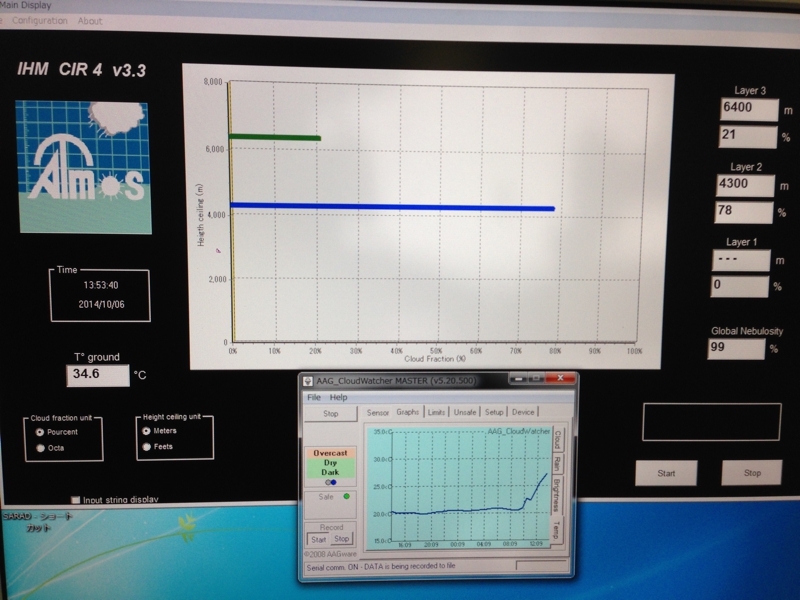The width and height of the screenshot is (800, 600).
Task: Choose Feets for height ceiling unit
Action: click(146, 447)
